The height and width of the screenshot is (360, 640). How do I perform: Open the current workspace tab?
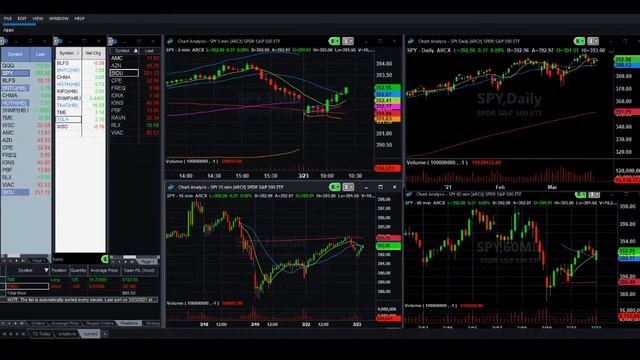pos(90,334)
